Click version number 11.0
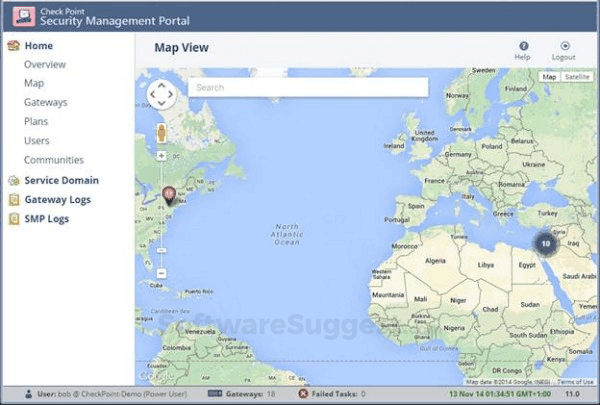This screenshot has width=600, height=405. click(x=572, y=394)
